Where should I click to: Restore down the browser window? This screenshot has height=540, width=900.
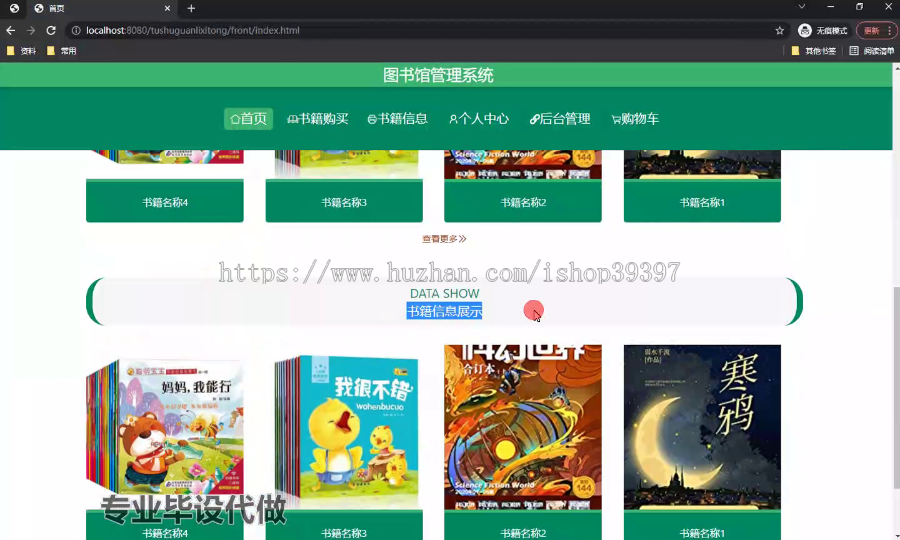(x=859, y=7)
